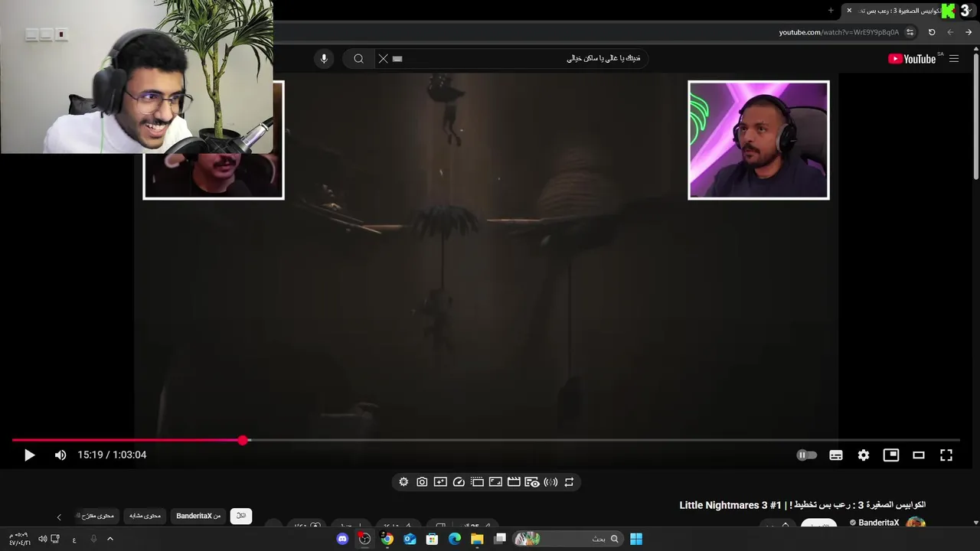Open system volume tray icon

click(42, 539)
